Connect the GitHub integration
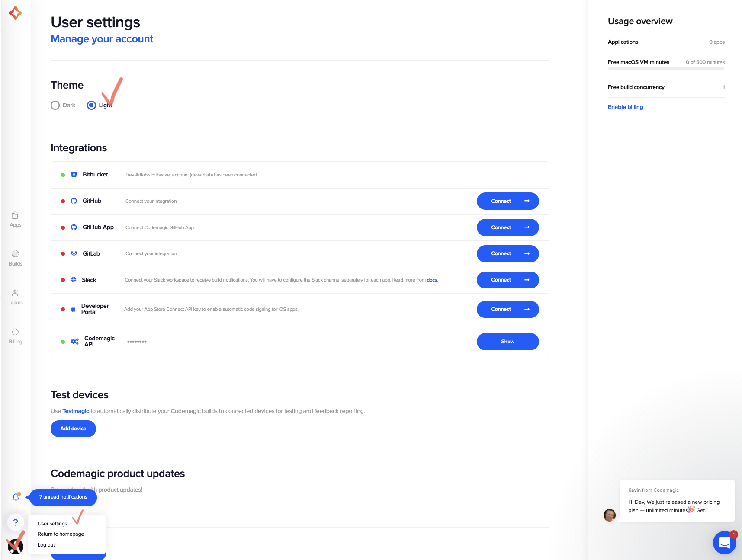The image size is (742, 560). click(507, 201)
